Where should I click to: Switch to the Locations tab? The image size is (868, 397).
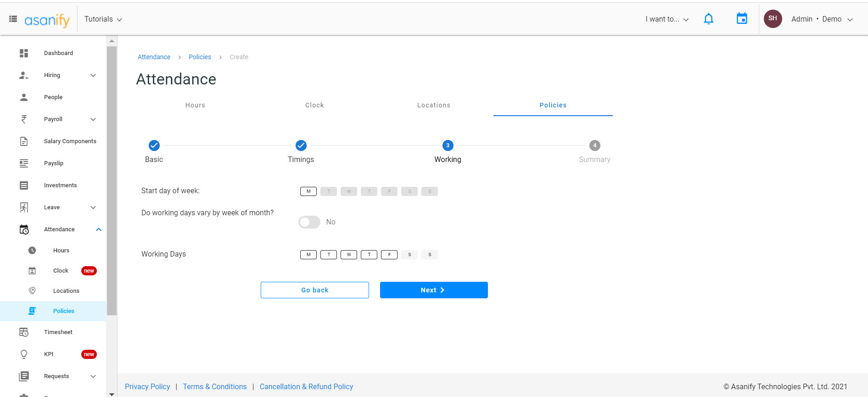[433, 105]
